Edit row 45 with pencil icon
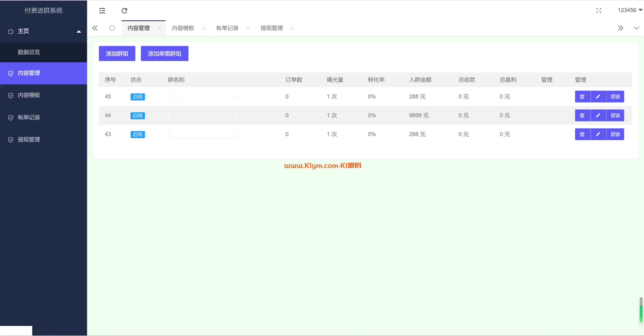This screenshot has width=644, height=336. (x=598, y=97)
